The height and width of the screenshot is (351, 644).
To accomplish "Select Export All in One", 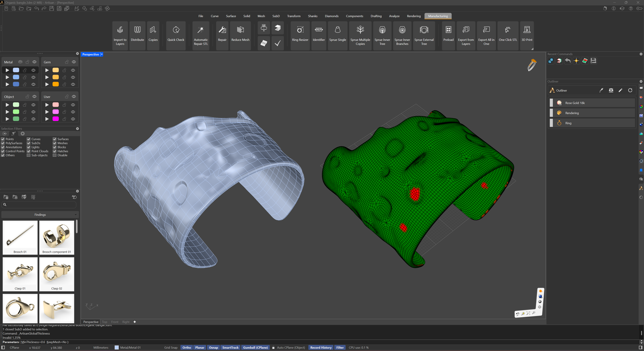I will pos(486,36).
